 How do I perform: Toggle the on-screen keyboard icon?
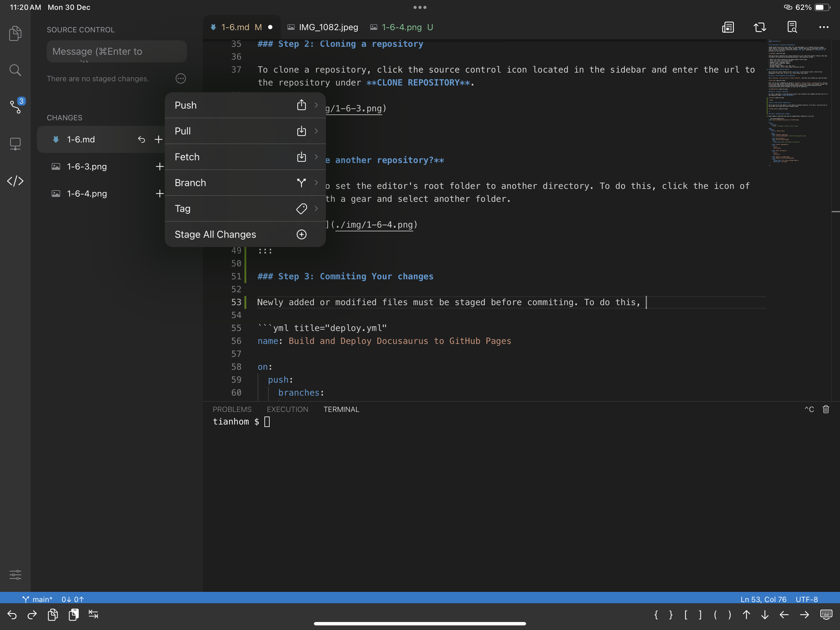point(826,614)
